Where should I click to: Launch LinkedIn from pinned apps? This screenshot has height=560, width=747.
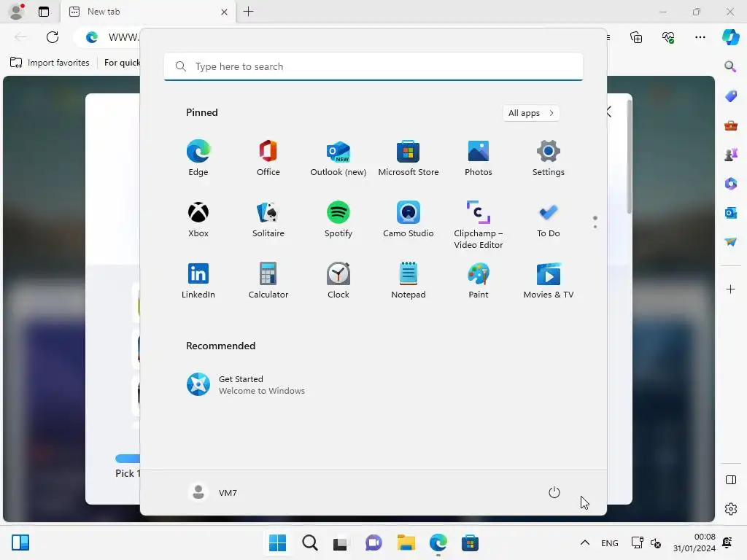click(198, 281)
